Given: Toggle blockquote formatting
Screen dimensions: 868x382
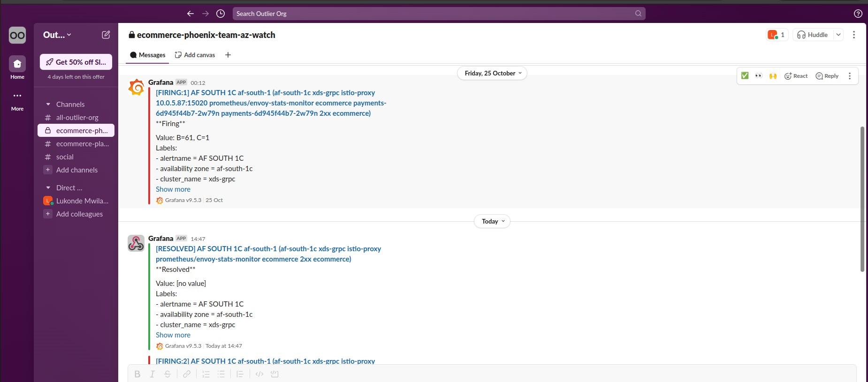Looking at the screenshot, I should (x=240, y=374).
